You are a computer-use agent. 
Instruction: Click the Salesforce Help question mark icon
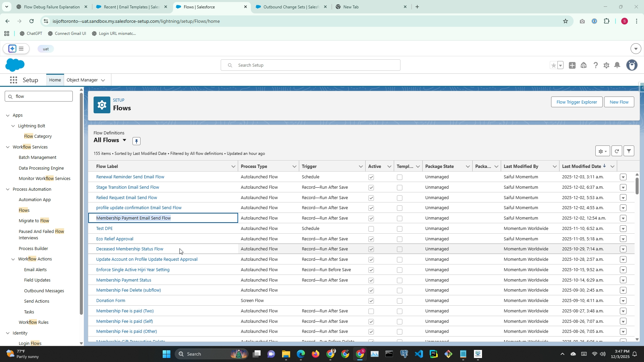tap(595, 65)
